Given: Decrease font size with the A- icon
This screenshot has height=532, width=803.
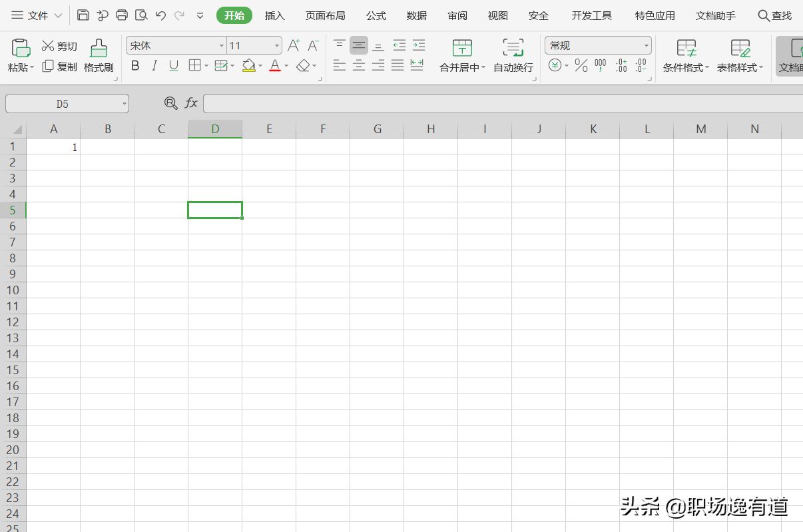Looking at the screenshot, I should pos(313,46).
